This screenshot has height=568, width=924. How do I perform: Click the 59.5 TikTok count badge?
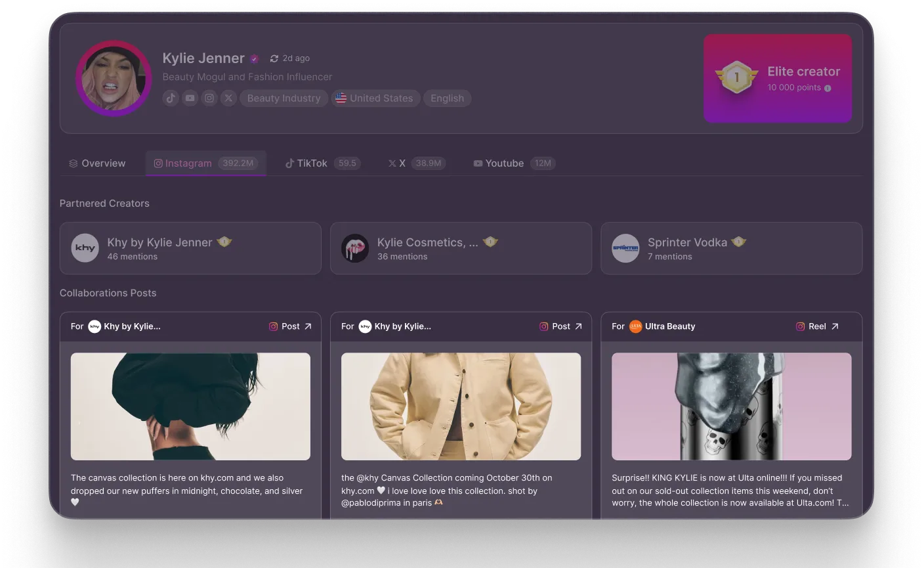tap(347, 164)
